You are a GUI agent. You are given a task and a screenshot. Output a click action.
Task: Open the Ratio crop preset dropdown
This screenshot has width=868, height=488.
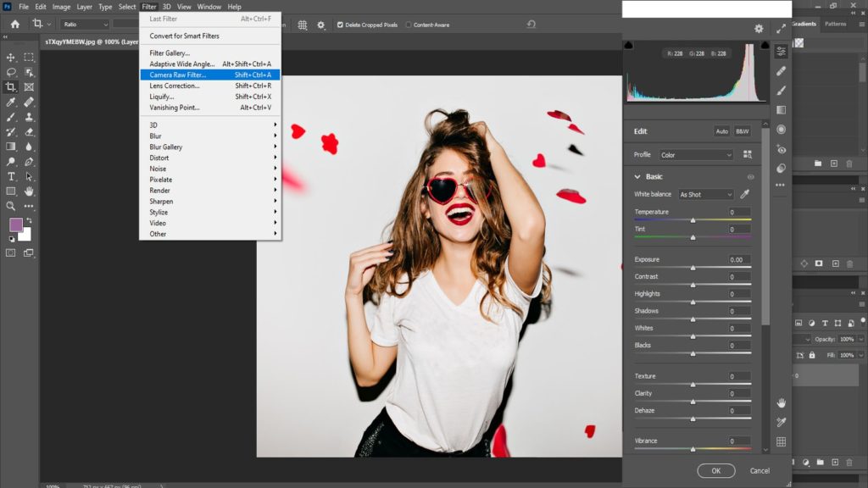(x=85, y=25)
